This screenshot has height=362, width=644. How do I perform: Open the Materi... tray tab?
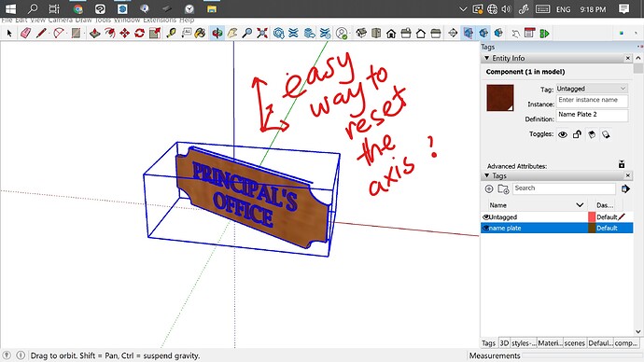click(550, 343)
